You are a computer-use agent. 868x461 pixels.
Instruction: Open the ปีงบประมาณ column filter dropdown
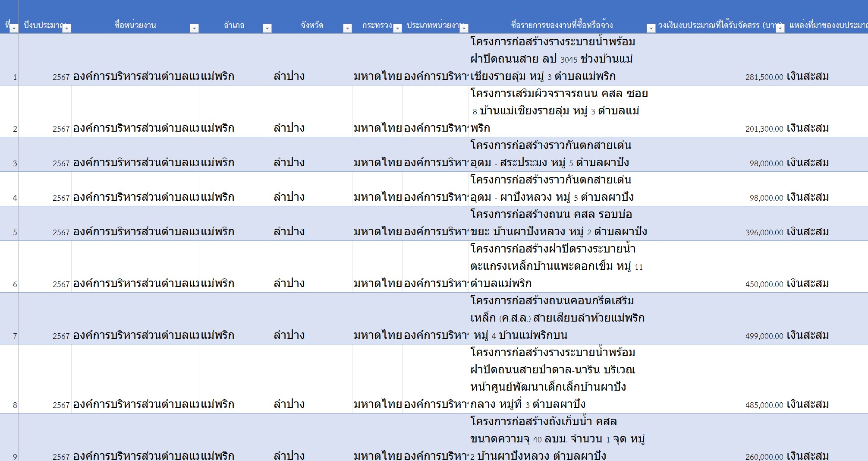tap(67, 28)
